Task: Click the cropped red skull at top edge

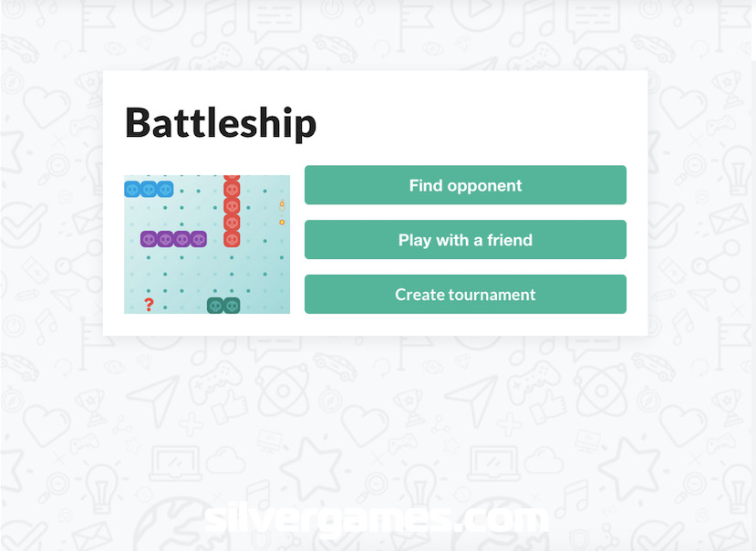Action: coord(232,177)
